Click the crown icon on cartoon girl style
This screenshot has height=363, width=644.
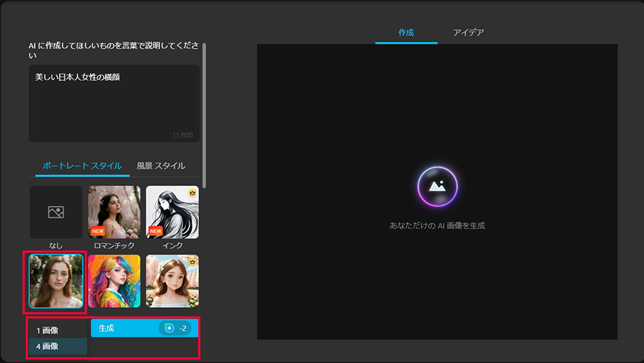192,261
